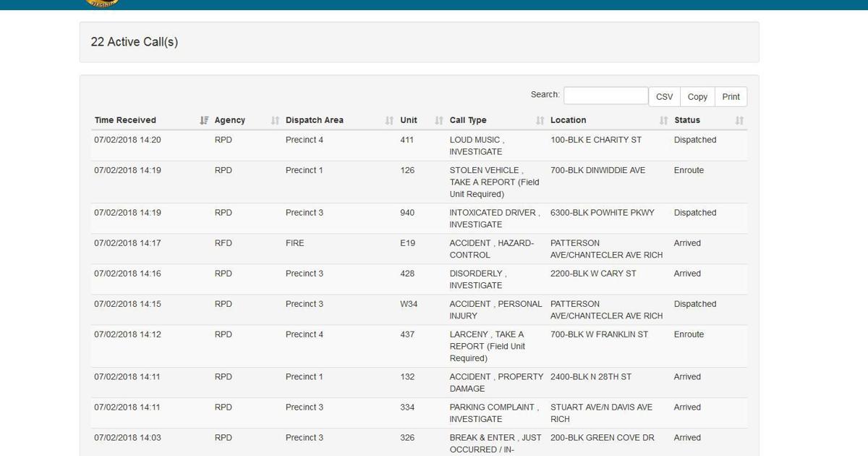Screen dimensions: 868x456
Task: Copy the table with the Copy button
Action: [697, 97]
